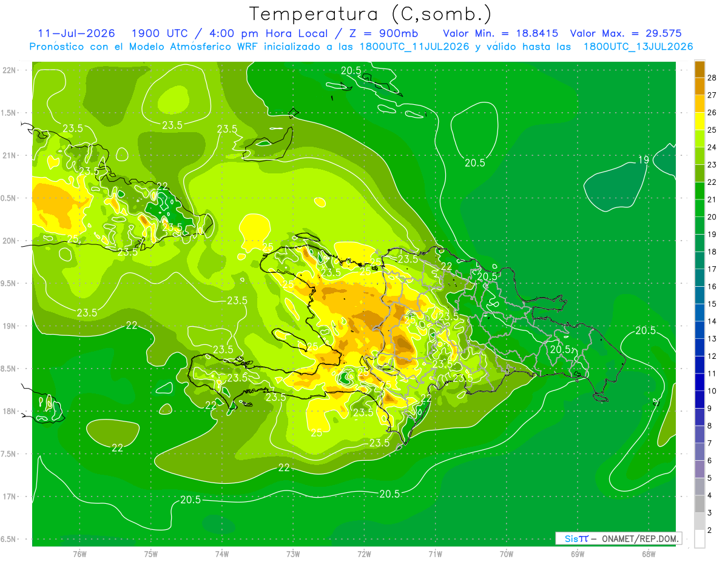Click the colorbar scale label "28"
The image size is (728, 562).
tap(712, 78)
